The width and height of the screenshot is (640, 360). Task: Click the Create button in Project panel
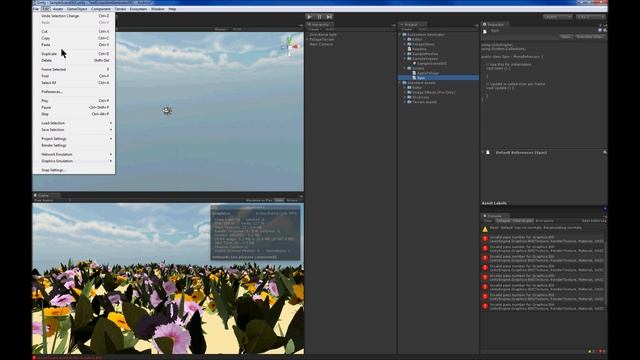point(407,29)
